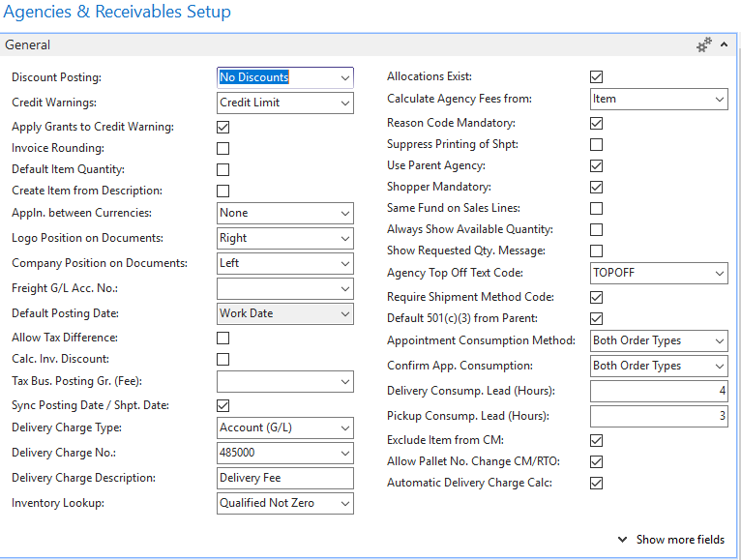Click the General section header

click(29, 45)
